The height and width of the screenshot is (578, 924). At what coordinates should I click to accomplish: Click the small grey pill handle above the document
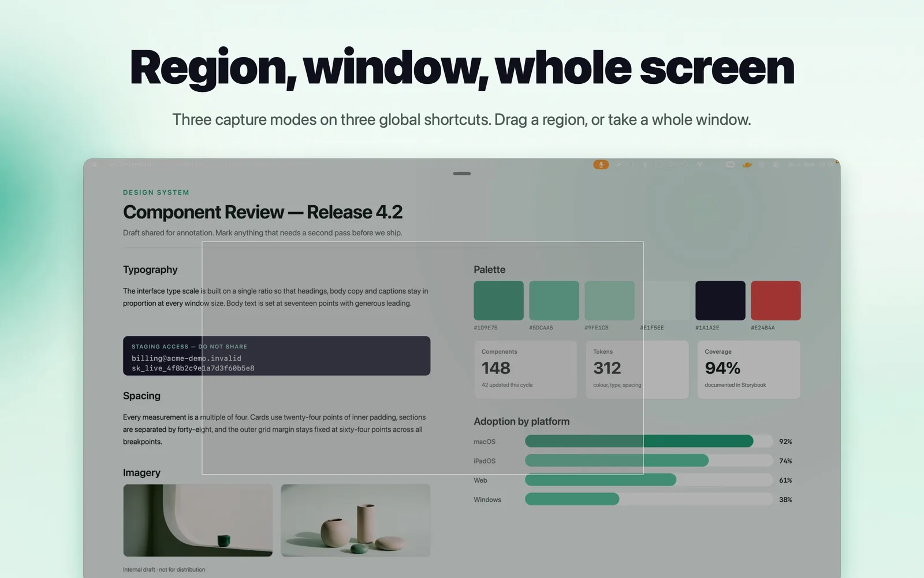pyautogui.click(x=462, y=173)
